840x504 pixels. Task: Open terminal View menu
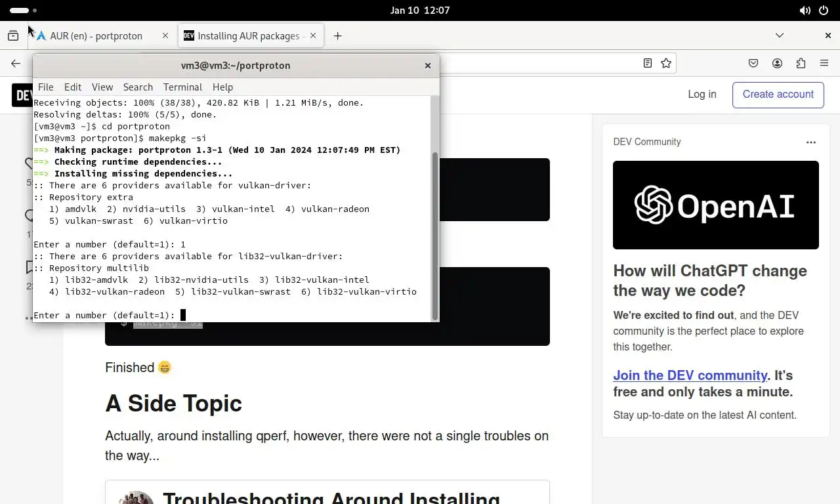(x=102, y=87)
